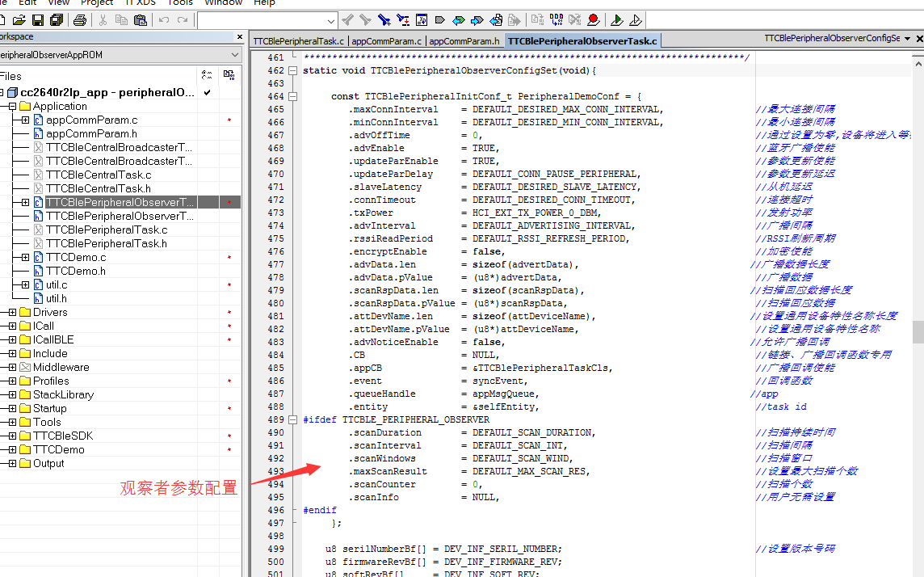This screenshot has width=924, height=577.
Task: Switch to the appCommParam.h tab
Action: click(464, 41)
